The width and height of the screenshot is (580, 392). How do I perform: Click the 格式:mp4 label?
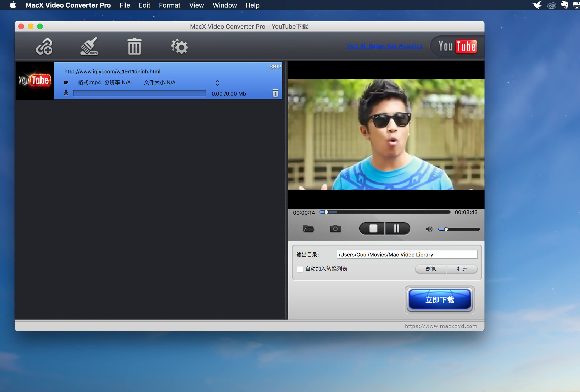tap(89, 82)
